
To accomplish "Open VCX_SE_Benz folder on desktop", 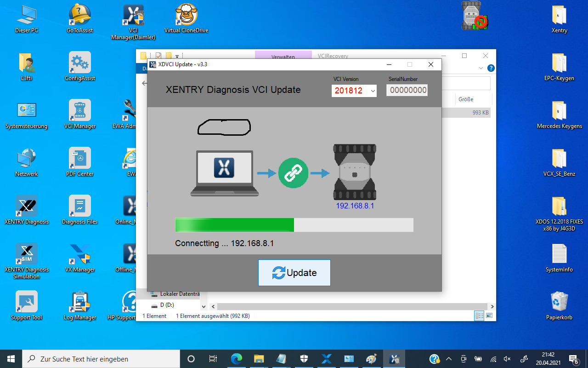I will point(559,162).
